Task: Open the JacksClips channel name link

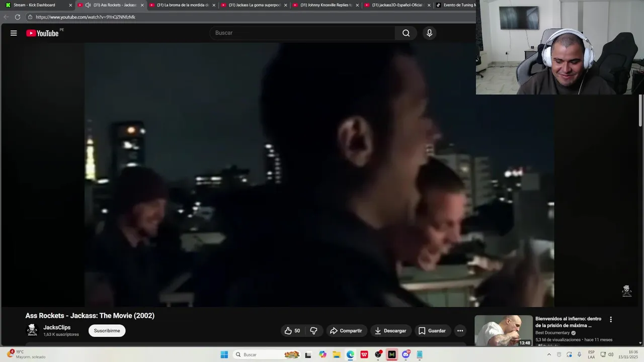Action: tap(57, 327)
